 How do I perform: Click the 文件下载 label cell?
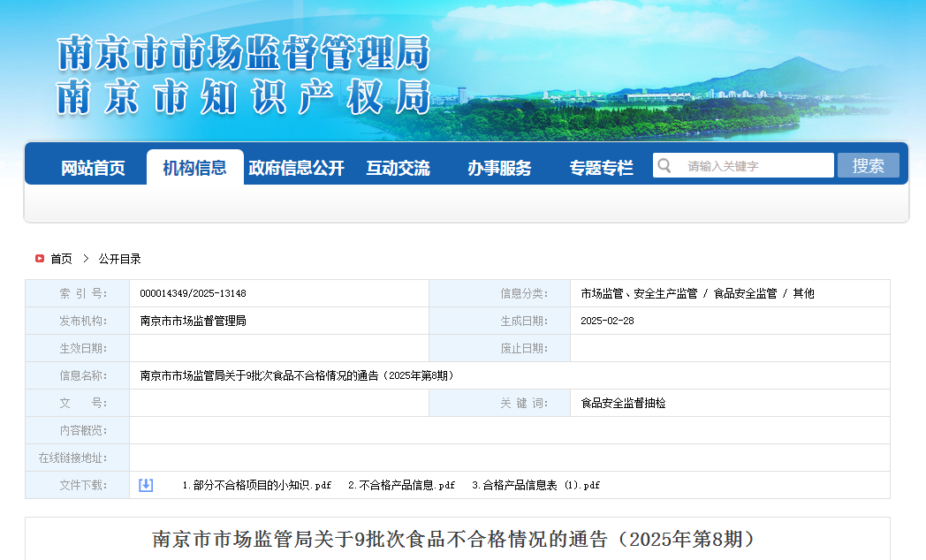[78, 485]
